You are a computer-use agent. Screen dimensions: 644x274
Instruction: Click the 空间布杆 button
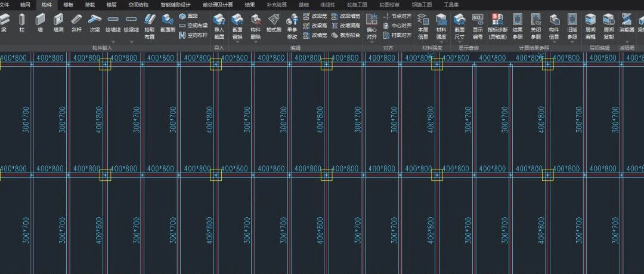pos(193,35)
